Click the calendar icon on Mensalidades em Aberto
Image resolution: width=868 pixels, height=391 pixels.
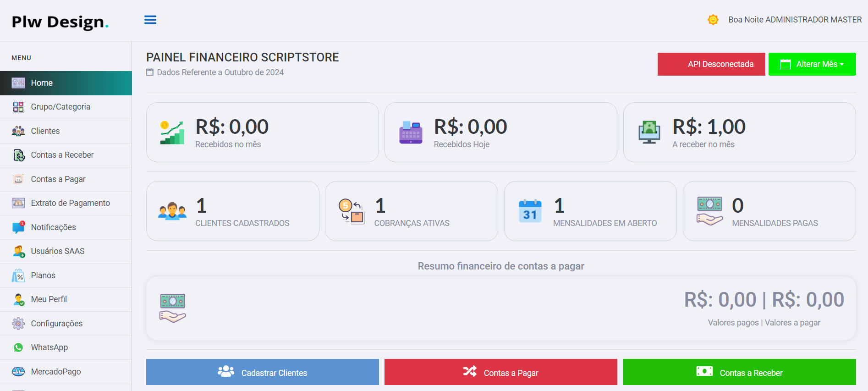click(x=530, y=211)
